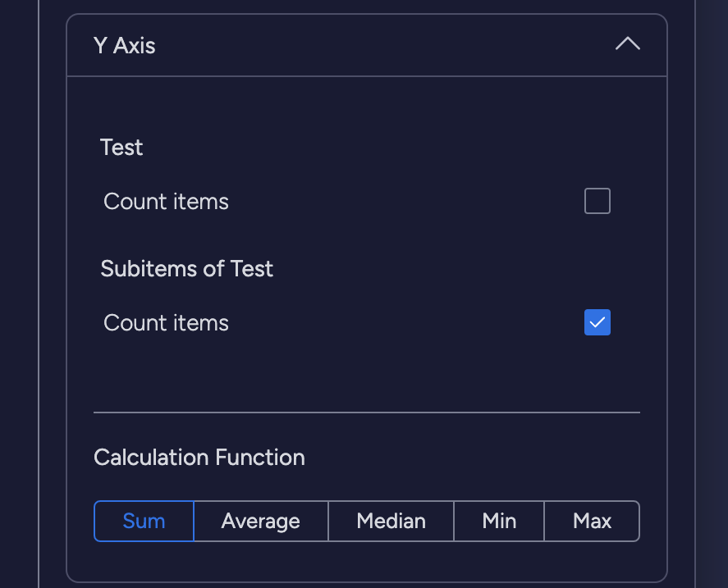
Task: Click the Count items label under Test
Action: (166, 202)
